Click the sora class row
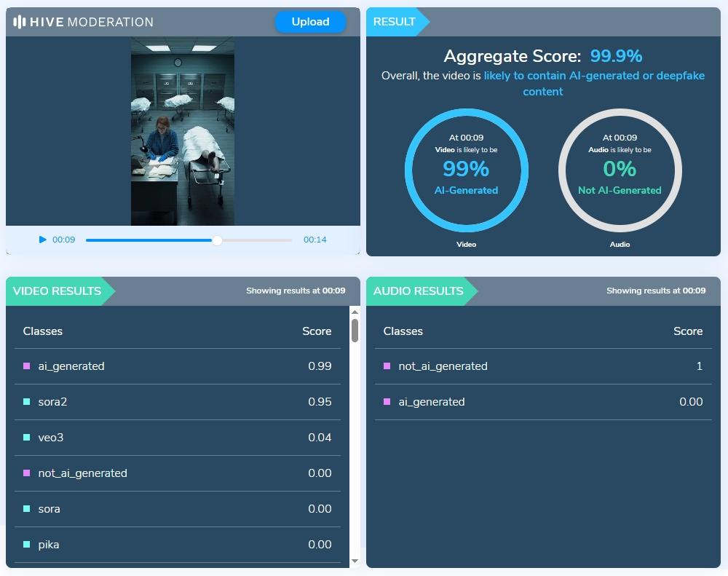The image size is (728, 576). (177, 509)
